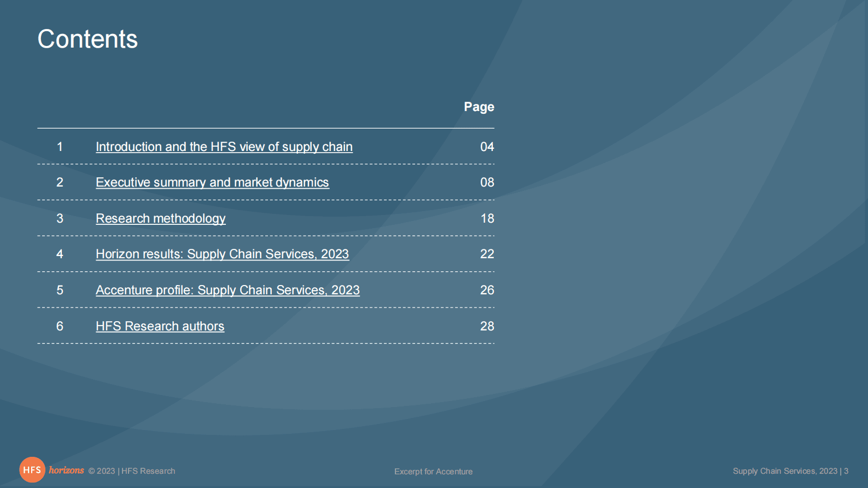Screen dimensions: 868x488
Task: Select page number 22 for Horizon results
Action: 487,254
